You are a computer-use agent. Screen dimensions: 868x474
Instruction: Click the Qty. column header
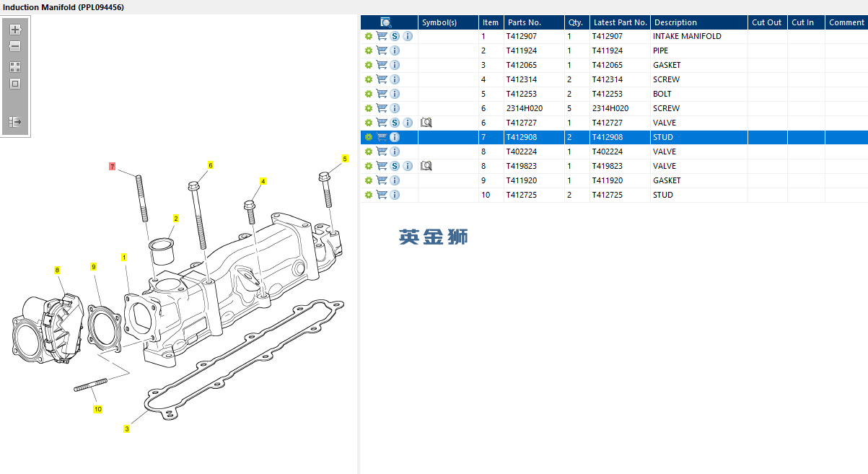pos(575,22)
